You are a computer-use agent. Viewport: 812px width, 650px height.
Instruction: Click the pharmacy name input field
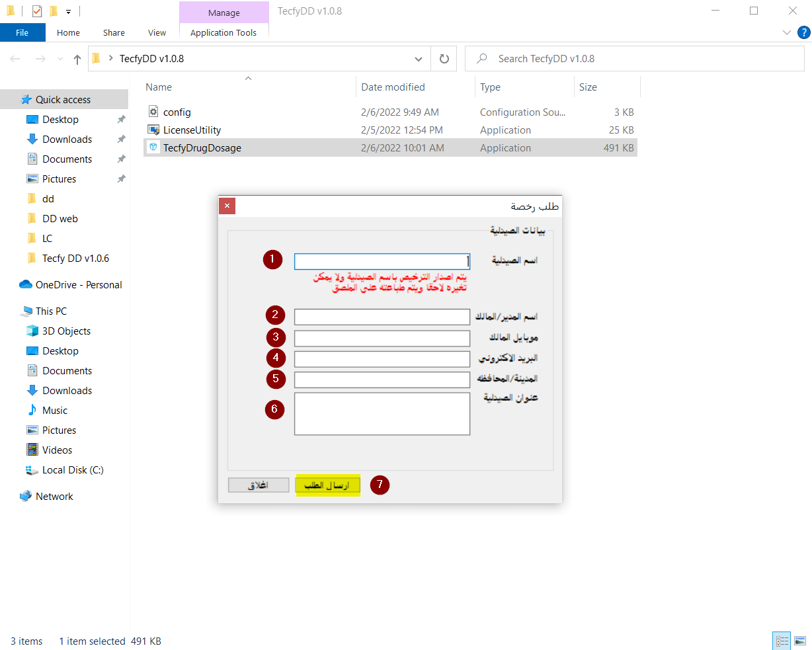tap(382, 261)
